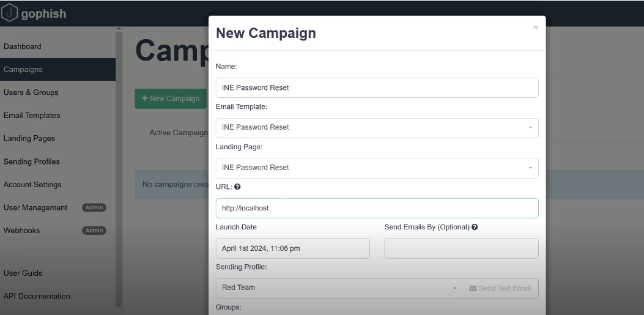The height and width of the screenshot is (315, 644).
Task: Click the Send Emails By help icon
Action: pyautogui.click(x=475, y=227)
